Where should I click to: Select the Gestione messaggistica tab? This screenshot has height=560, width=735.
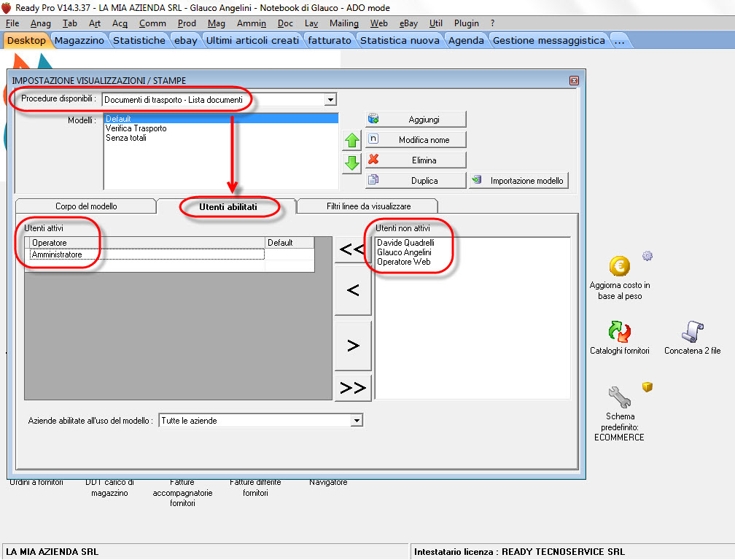tap(549, 40)
